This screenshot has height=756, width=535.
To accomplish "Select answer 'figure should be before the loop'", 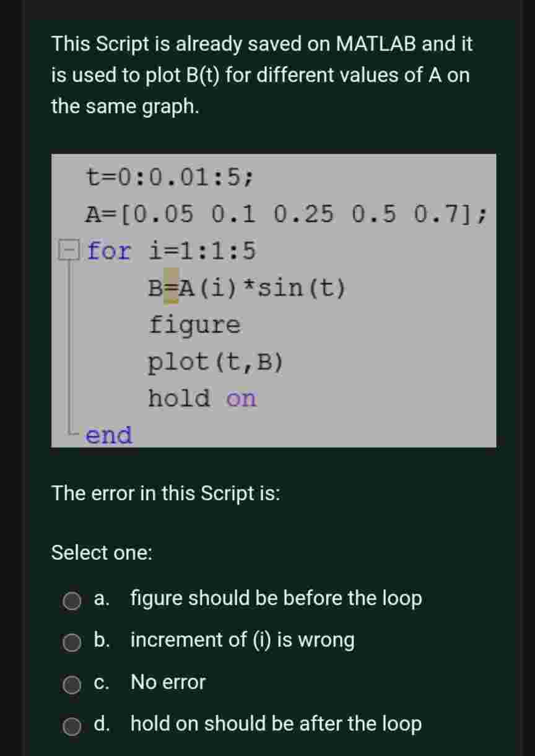I will point(276,599).
